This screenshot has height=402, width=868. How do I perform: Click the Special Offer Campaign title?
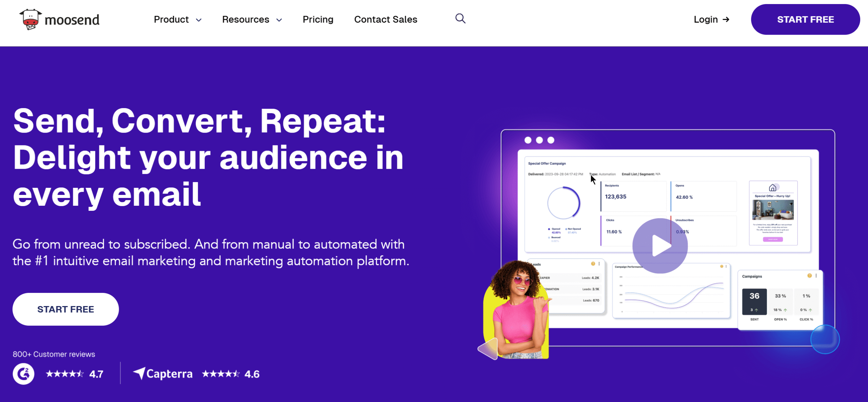tap(547, 163)
